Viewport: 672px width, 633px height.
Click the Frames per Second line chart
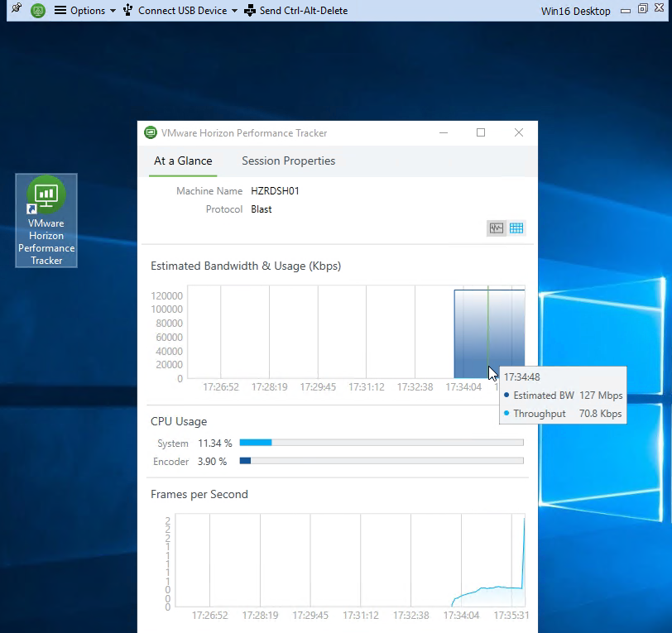tap(351, 560)
